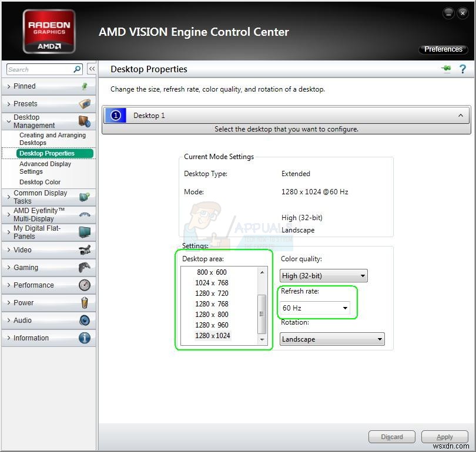Click the green pin icon beside Pinned
The height and width of the screenshot is (452, 476).
coord(85,86)
